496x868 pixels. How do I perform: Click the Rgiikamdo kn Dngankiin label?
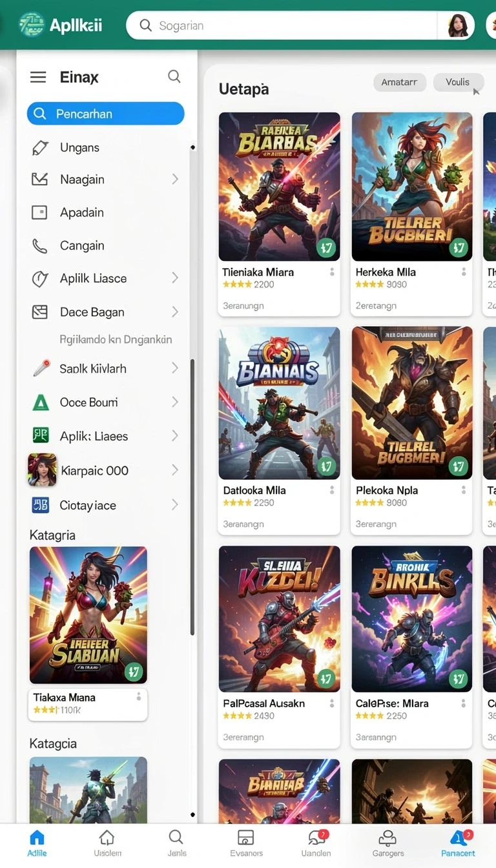116,340
